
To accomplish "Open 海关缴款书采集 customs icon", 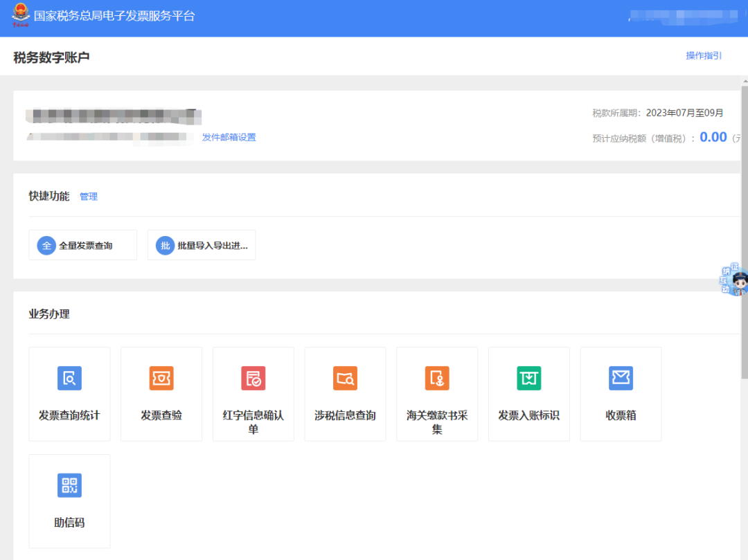I will tap(437, 379).
